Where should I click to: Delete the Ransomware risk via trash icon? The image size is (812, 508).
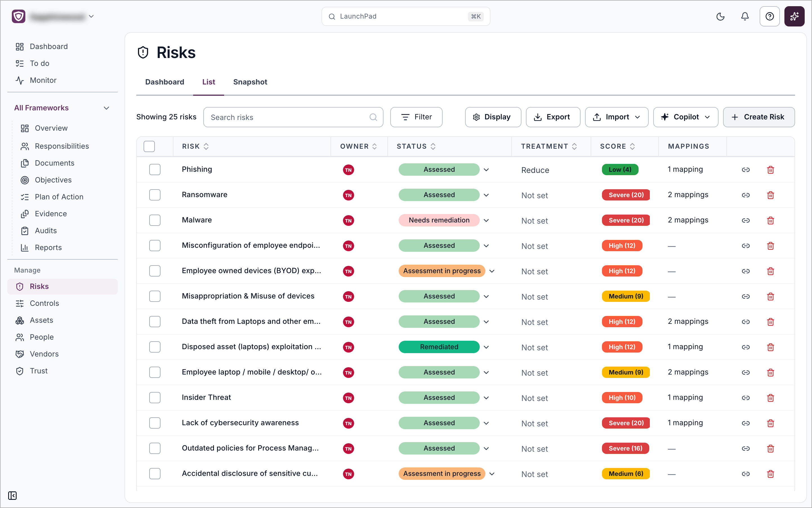coord(771,195)
